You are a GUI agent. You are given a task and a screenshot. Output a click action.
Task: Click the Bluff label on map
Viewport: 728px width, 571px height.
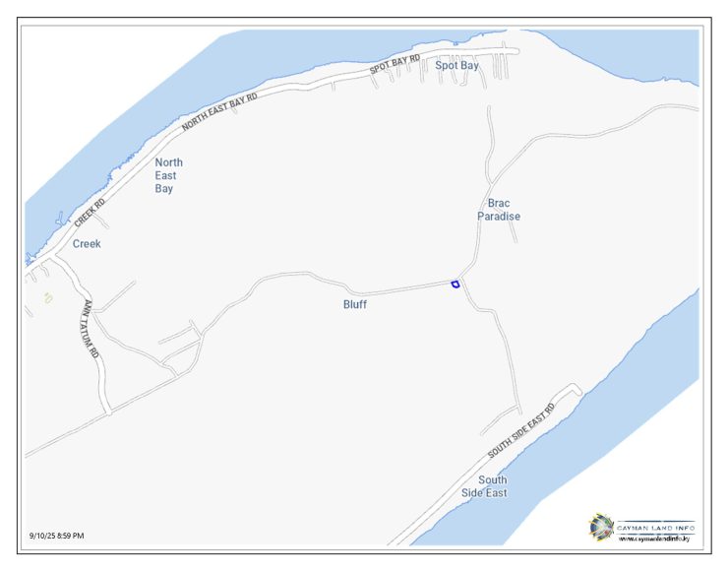coord(355,304)
